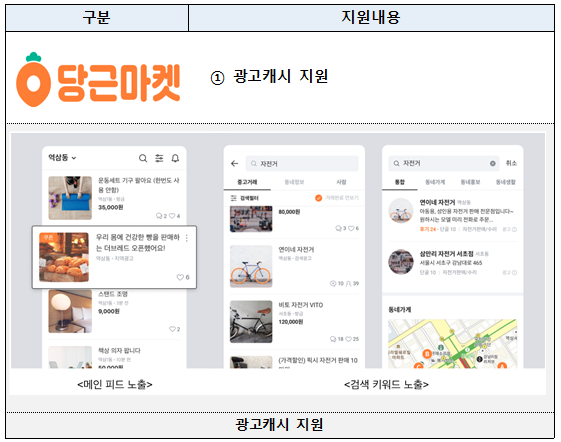Open the 더브레드 bakery ad text
The image size is (561, 442).
point(138,242)
